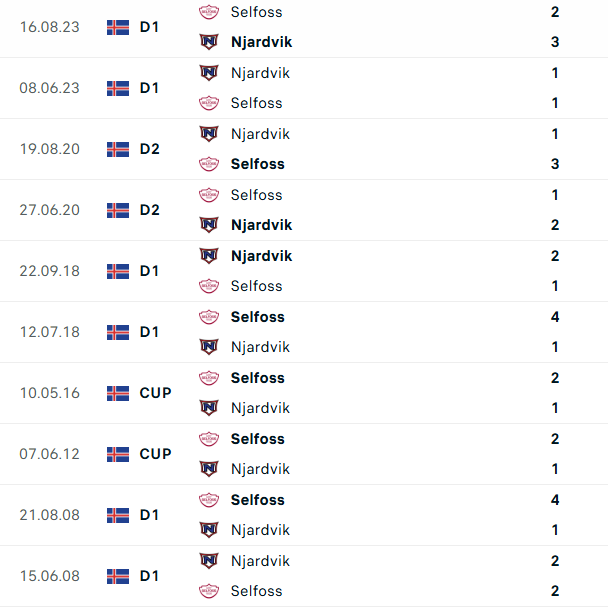Select Njardvik team name in 16.08.23 match
The height and width of the screenshot is (607, 608).
[x=261, y=42]
